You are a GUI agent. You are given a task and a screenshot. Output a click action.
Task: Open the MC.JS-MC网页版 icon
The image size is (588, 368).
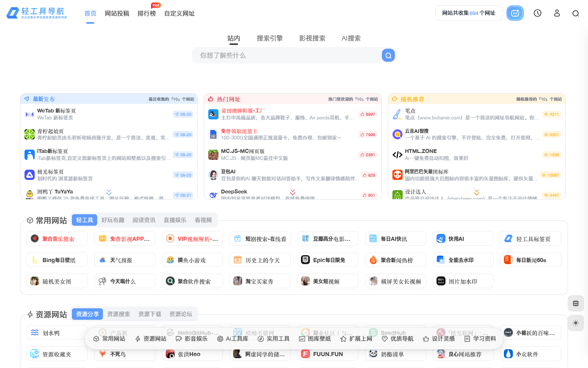213,155
